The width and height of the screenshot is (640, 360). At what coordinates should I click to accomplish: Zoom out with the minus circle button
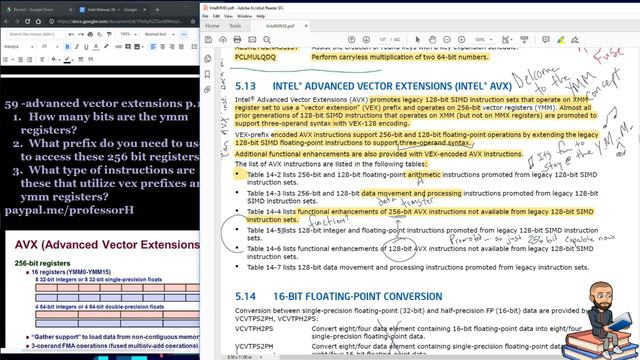coord(447,40)
